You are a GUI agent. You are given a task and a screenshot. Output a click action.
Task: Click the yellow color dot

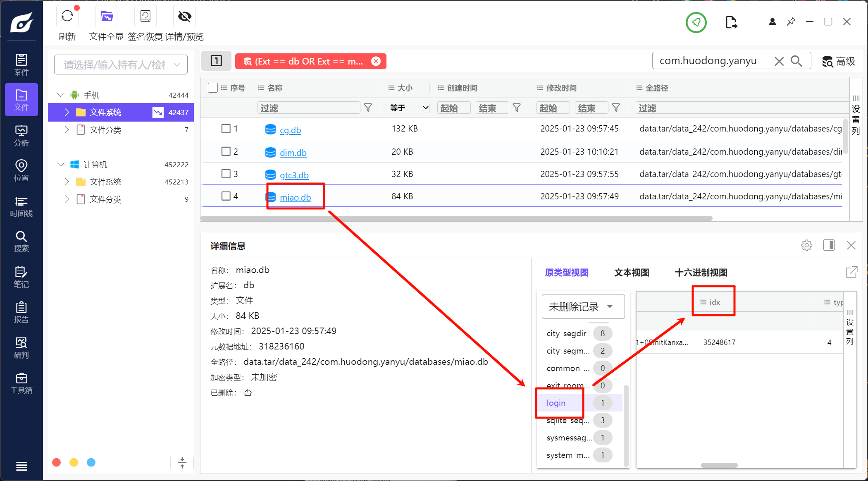tap(74, 462)
